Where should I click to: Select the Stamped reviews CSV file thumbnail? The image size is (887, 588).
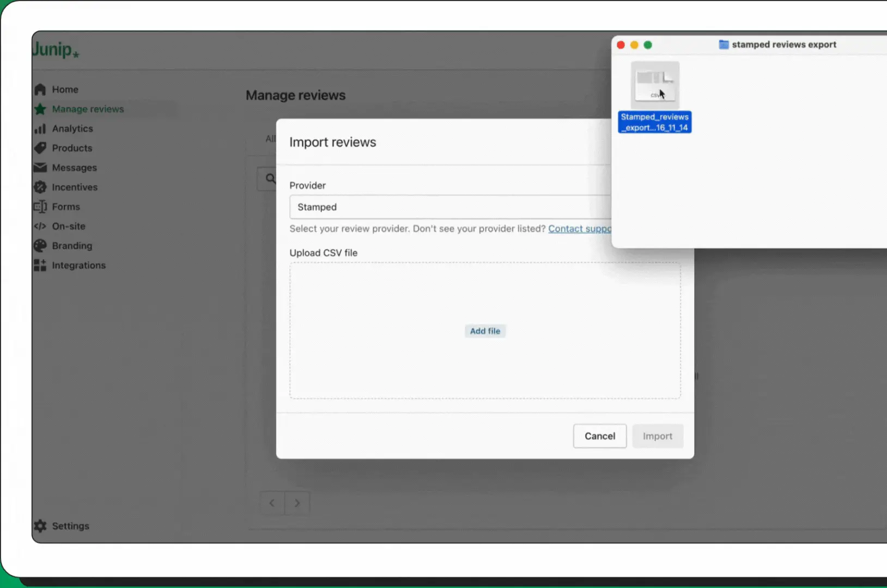[655, 85]
